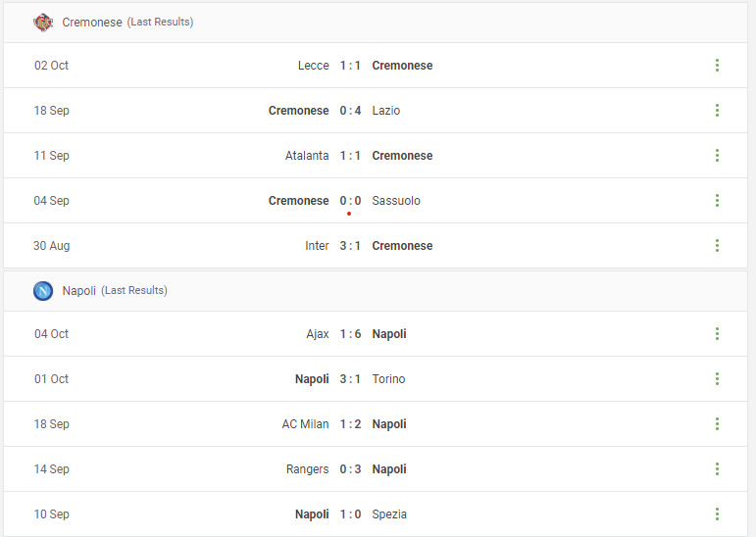
Task: Select the Torino team name
Action: tap(388, 379)
